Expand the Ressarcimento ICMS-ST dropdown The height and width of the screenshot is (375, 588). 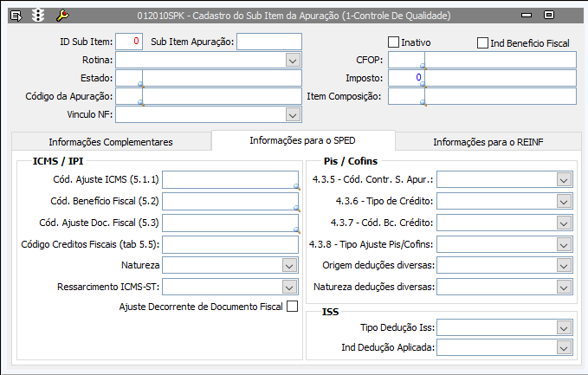pyautogui.click(x=289, y=287)
